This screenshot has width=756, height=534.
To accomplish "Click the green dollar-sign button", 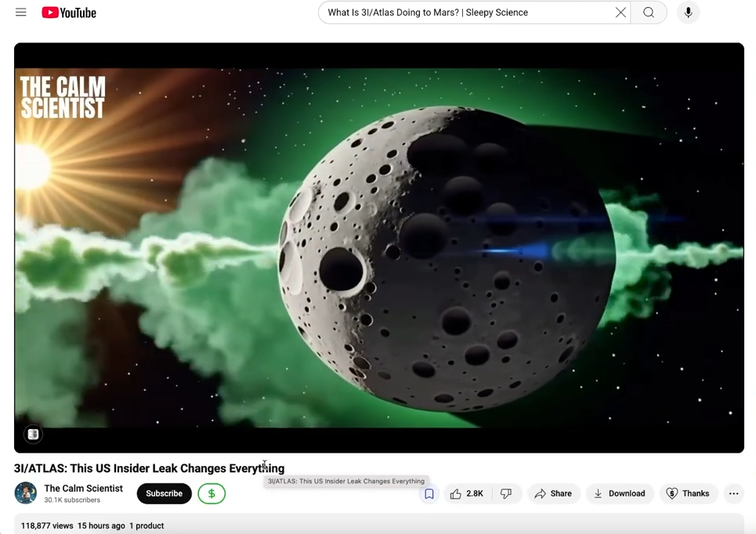I will [x=212, y=493].
